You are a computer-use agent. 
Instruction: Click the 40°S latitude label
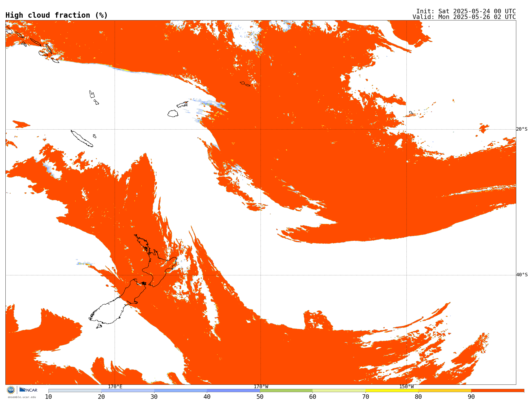(522, 275)
